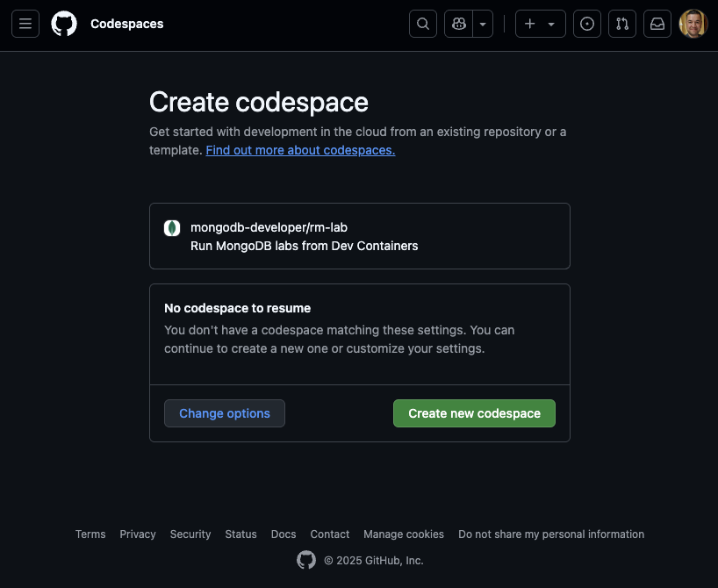Open the hamburger navigation menu
Image resolution: width=718 pixels, height=588 pixels.
(25, 24)
